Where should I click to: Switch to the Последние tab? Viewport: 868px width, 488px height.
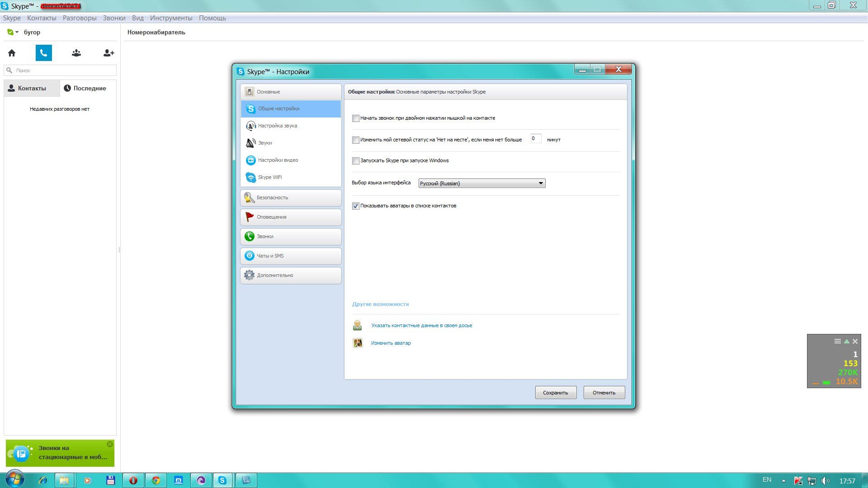(88, 88)
